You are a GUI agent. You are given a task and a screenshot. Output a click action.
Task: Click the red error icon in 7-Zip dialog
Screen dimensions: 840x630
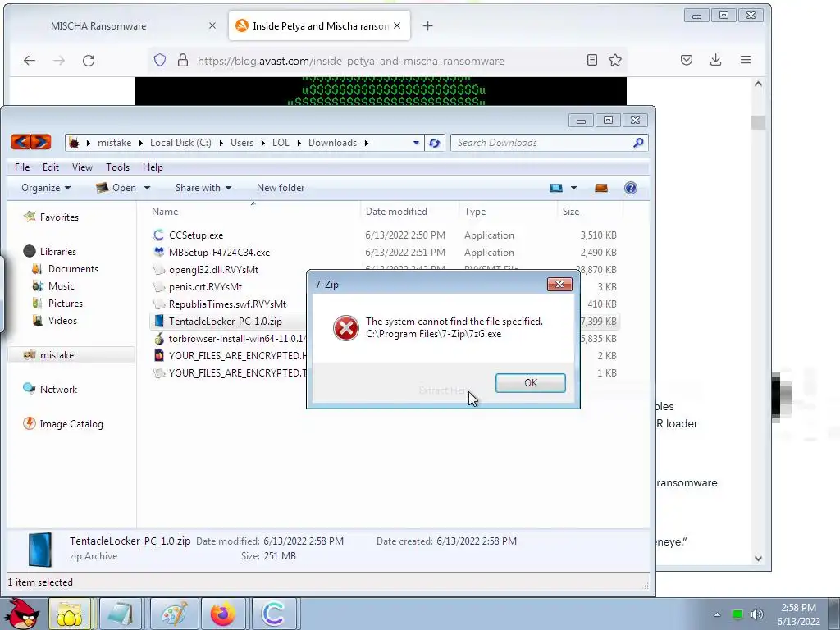click(x=345, y=328)
